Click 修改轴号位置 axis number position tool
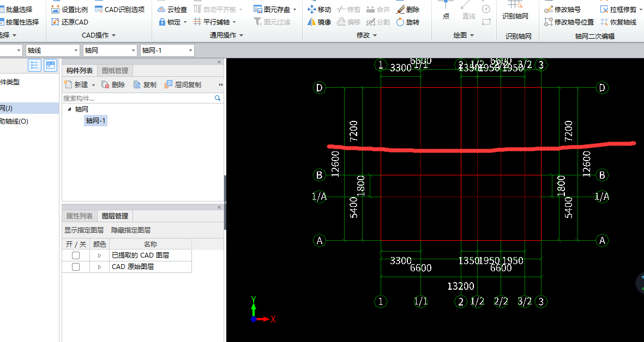 (569, 22)
